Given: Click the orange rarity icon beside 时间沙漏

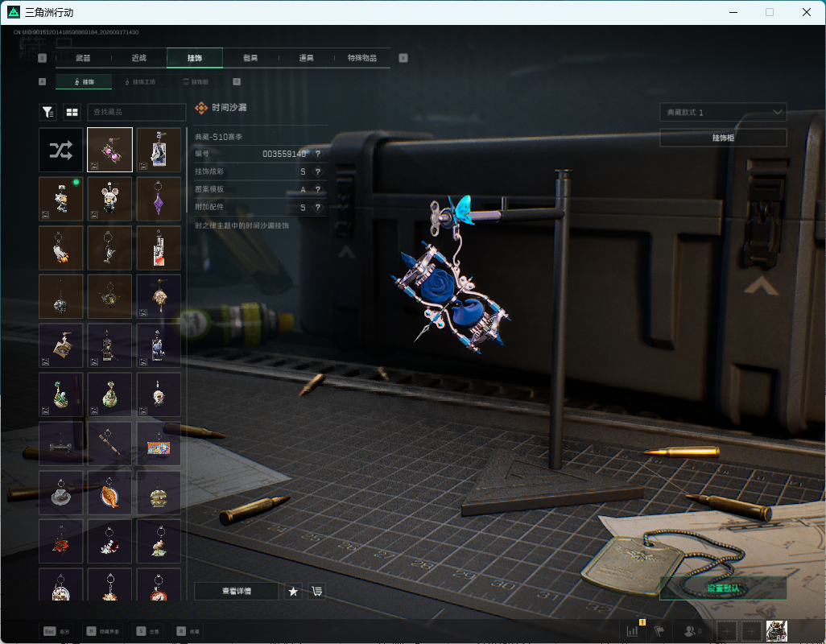Looking at the screenshot, I should [201, 108].
